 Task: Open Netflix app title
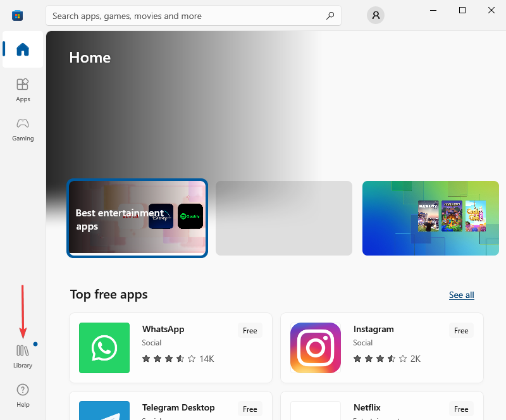[x=367, y=407]
